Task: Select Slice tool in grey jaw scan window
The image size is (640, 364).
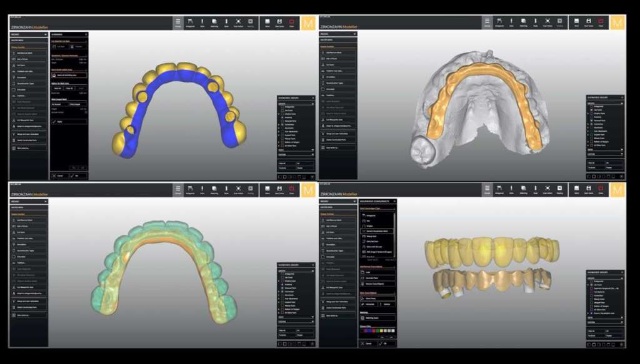Action: click(512, 23)
